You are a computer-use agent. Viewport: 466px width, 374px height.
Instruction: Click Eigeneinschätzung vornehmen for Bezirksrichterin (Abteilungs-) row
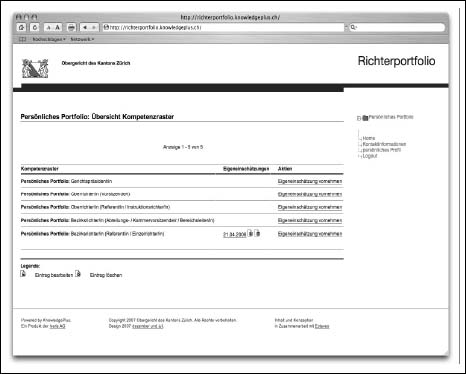(x=310, y=221)
